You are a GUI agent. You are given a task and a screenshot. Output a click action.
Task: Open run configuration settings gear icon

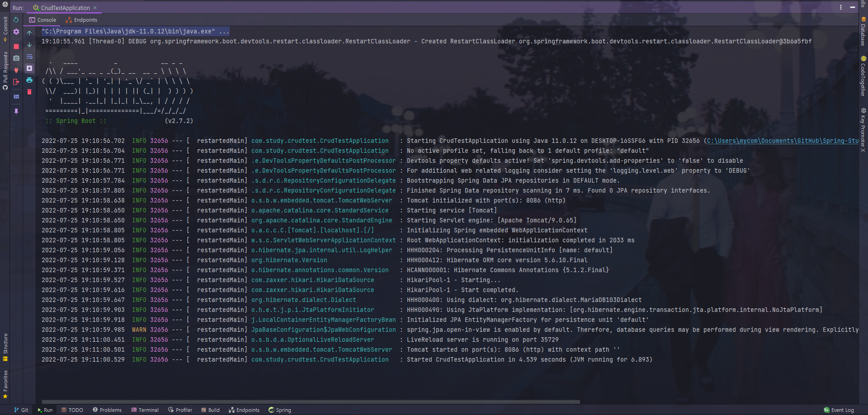(x=16, y=32)
